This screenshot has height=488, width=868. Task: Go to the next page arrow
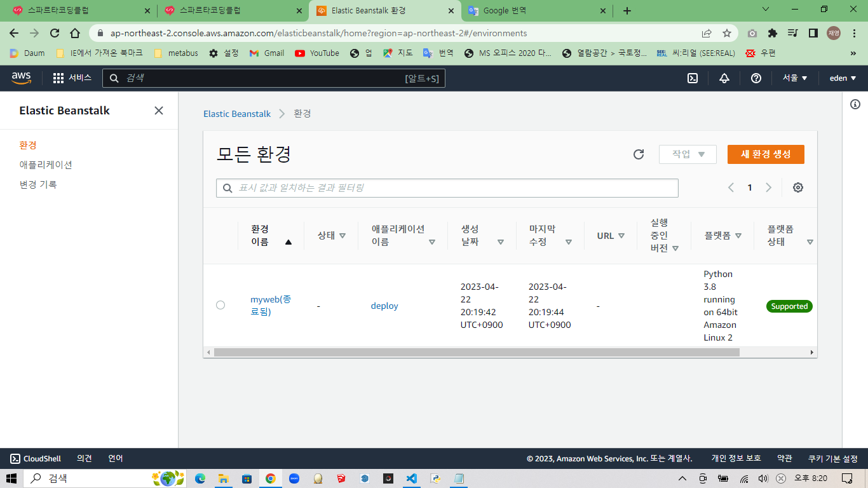tap(768, 187)
